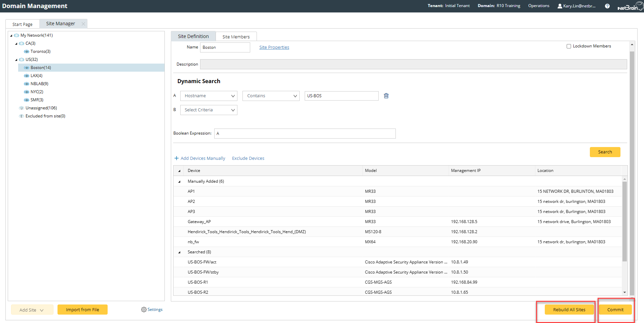This screenshot has height=323, width=644.
Task: Open Settings gear icon at bottom
Action: [144, 310]
